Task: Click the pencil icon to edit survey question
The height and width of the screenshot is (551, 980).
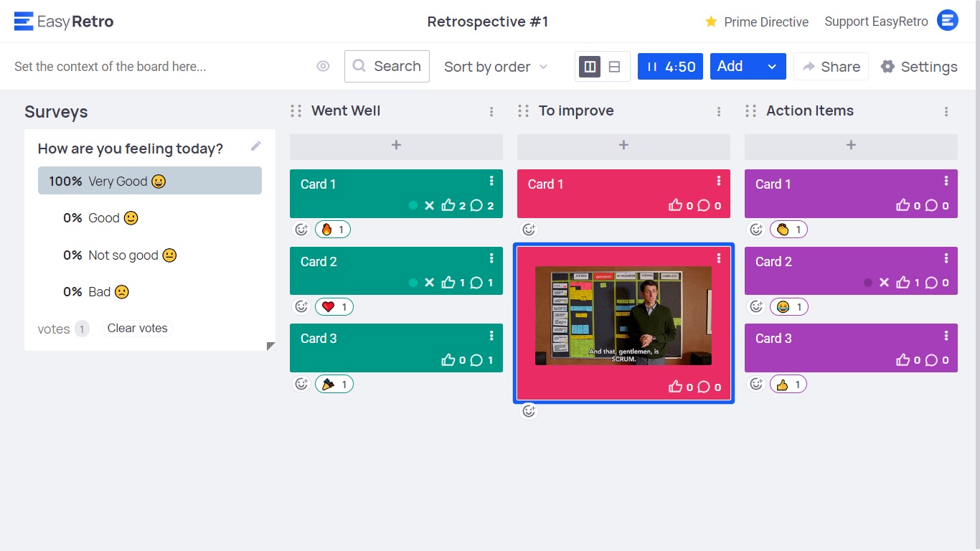Action: click(256, 146)
